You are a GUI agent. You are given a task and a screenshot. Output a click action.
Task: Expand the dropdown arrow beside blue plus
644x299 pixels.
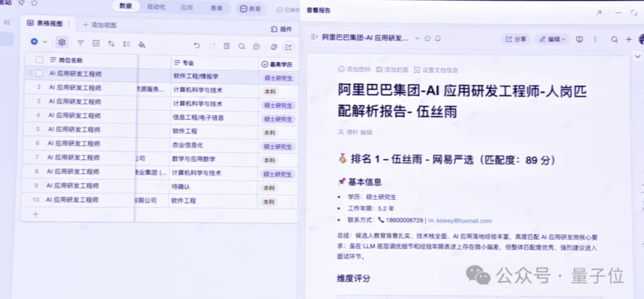tap(45, 42)
